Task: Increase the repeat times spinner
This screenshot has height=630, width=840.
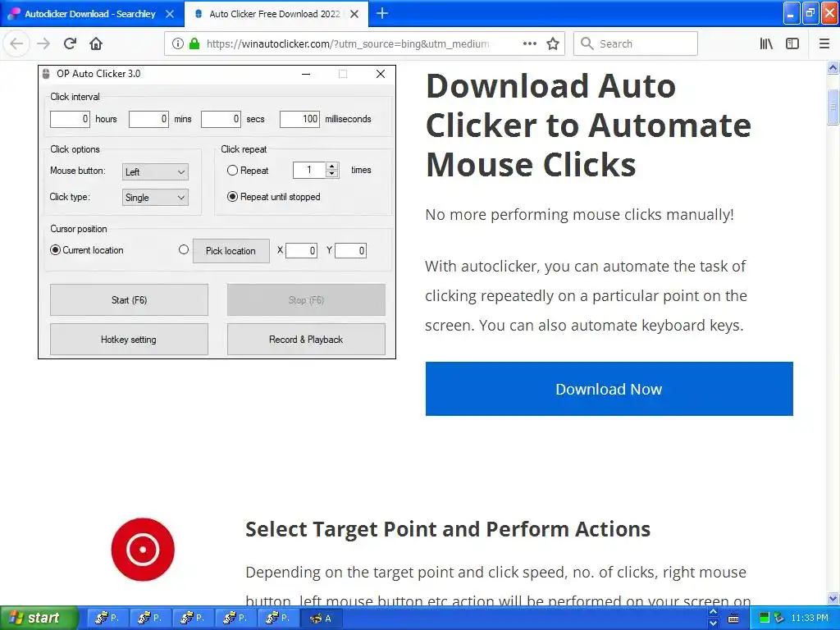Action: (332, 166)
